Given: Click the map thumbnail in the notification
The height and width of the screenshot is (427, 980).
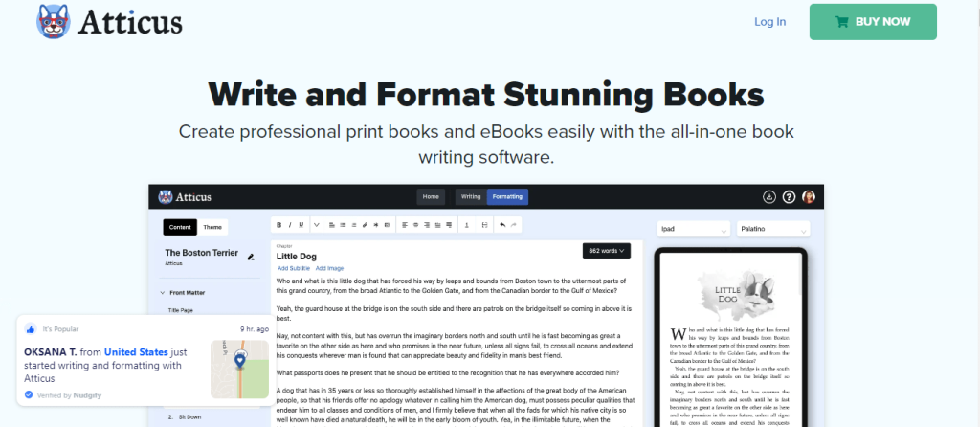Looking at the screenshot, I should pos(239,369).
